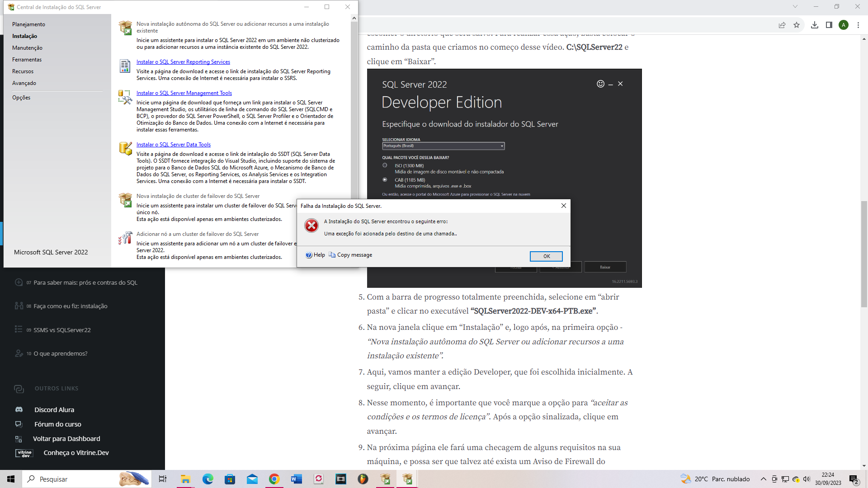Click the new stand-alone installation box icon
Image resolution: width=868 pixels, height=488 pixels.
point(125,28)
